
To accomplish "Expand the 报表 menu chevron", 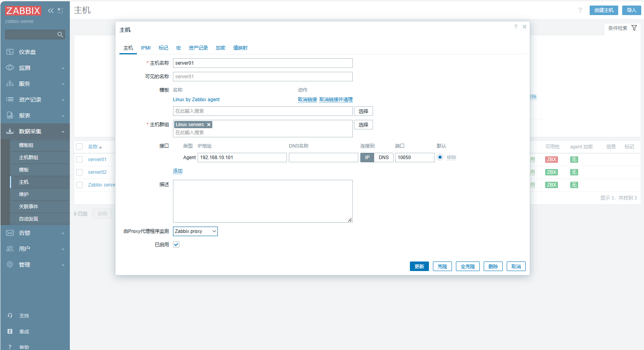I will point(63,116).
